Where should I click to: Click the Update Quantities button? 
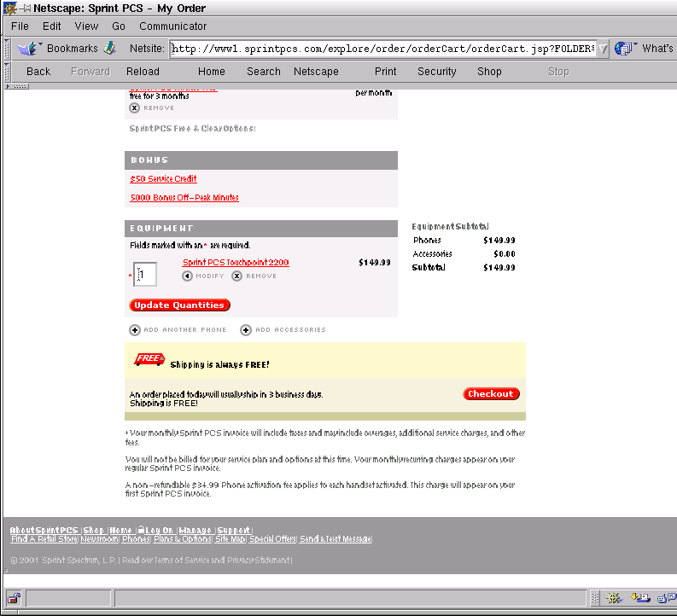pos(179,305)
